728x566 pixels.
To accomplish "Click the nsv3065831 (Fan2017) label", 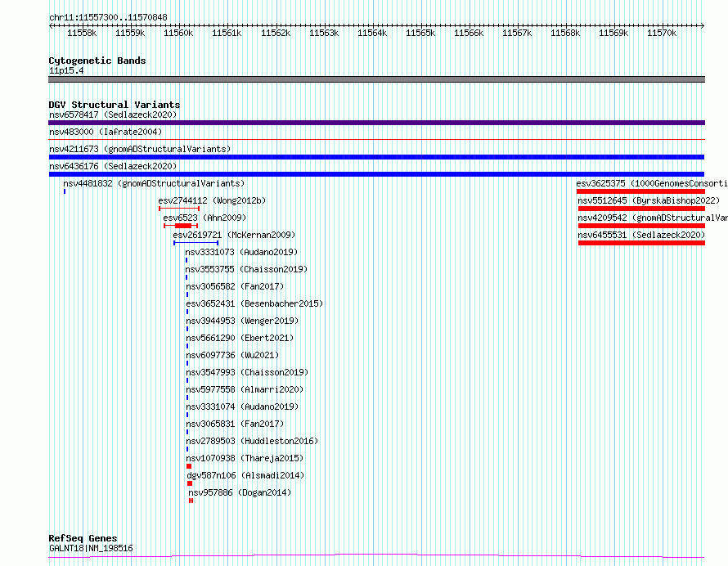I will pyautogui.click(x=235, y=424).
